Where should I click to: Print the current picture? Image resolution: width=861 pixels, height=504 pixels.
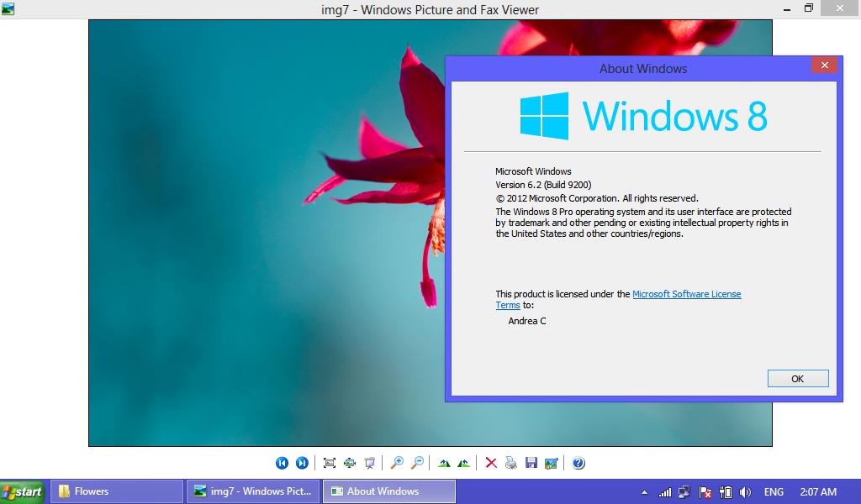tap(511, 463)
